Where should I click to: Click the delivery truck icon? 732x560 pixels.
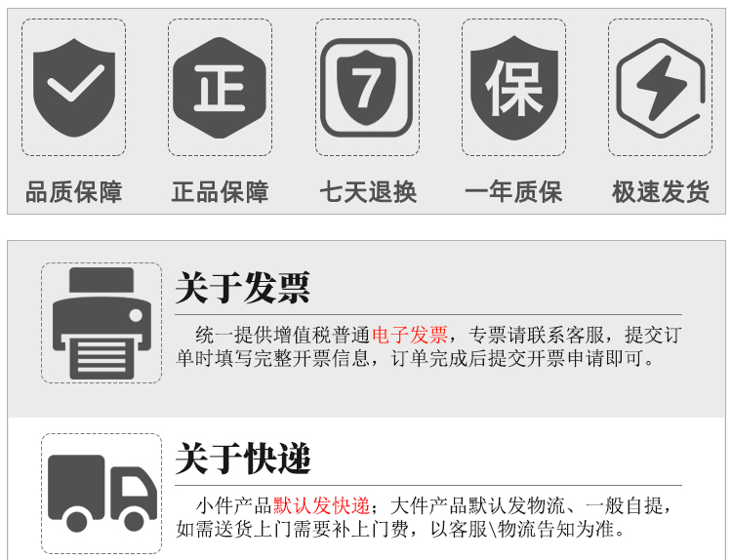click(102, 494)
